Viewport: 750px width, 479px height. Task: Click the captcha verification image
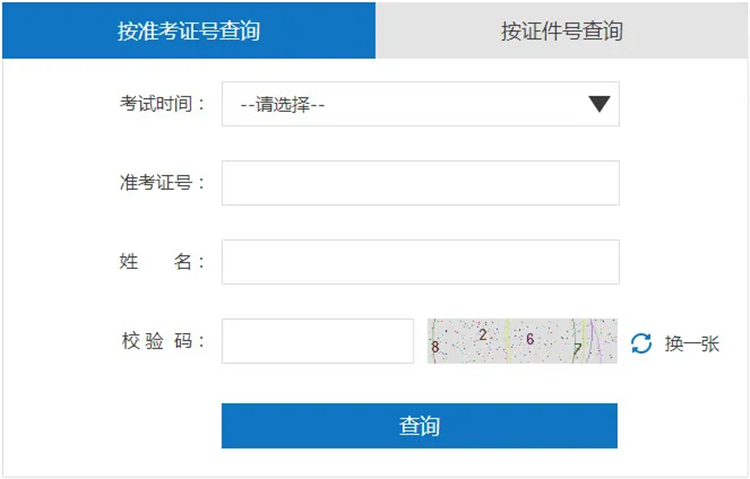tap(522, 341)
